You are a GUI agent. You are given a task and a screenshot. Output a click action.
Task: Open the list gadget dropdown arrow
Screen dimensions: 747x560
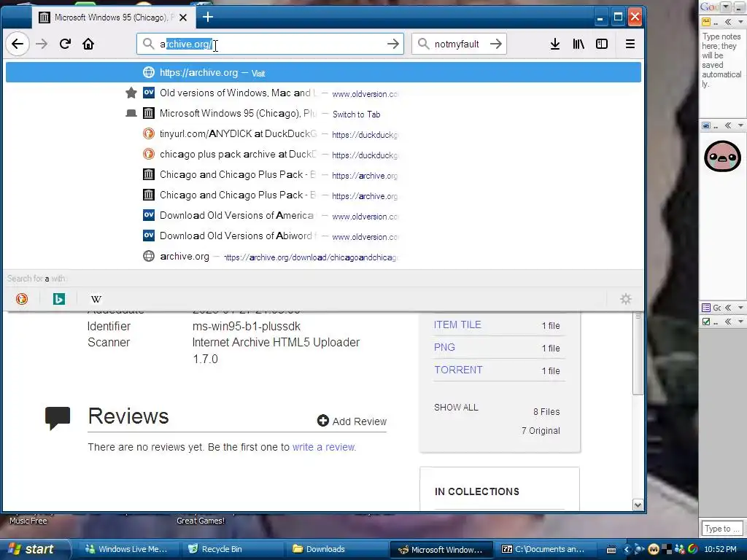click(x=740, y=308)
